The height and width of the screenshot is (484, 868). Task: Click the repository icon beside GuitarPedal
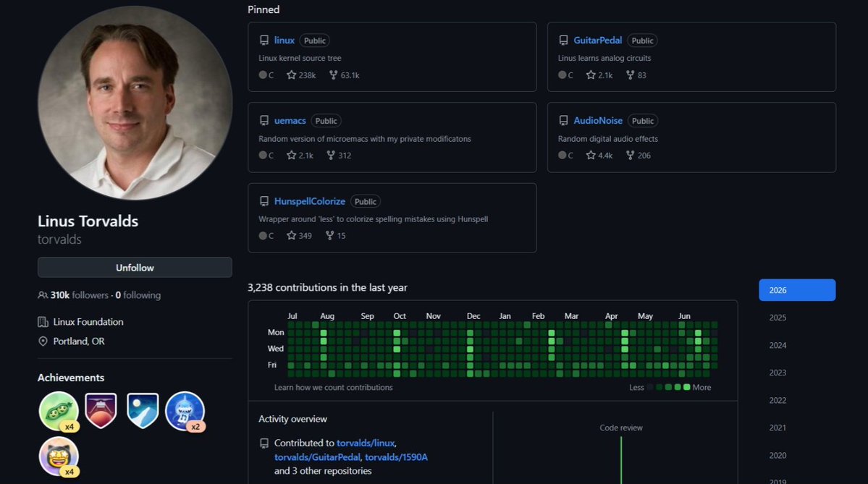click(563, 41)
